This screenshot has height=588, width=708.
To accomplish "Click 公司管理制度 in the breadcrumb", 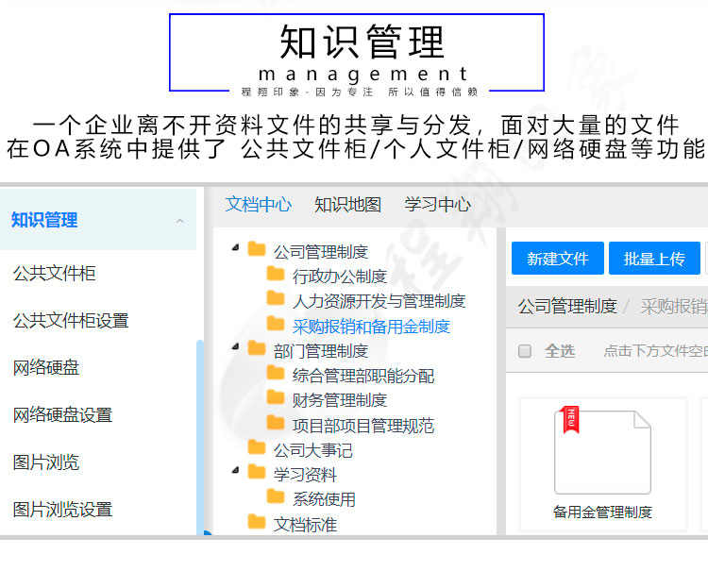I will click(x=567, y=306).
